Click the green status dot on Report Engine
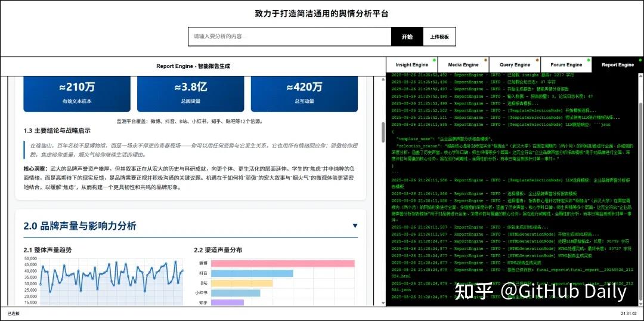The height and width of the screenshot is (321, 644). coord(640,60)
